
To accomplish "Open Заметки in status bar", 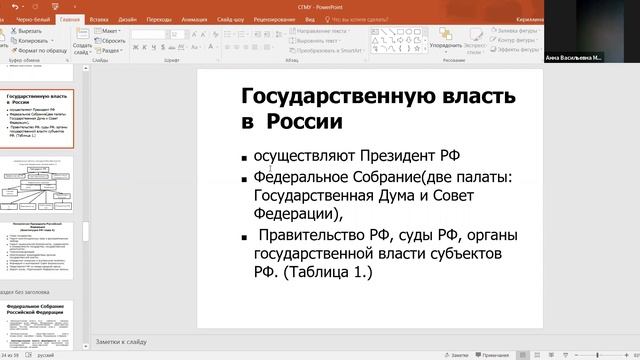I will tap(456, 355).
